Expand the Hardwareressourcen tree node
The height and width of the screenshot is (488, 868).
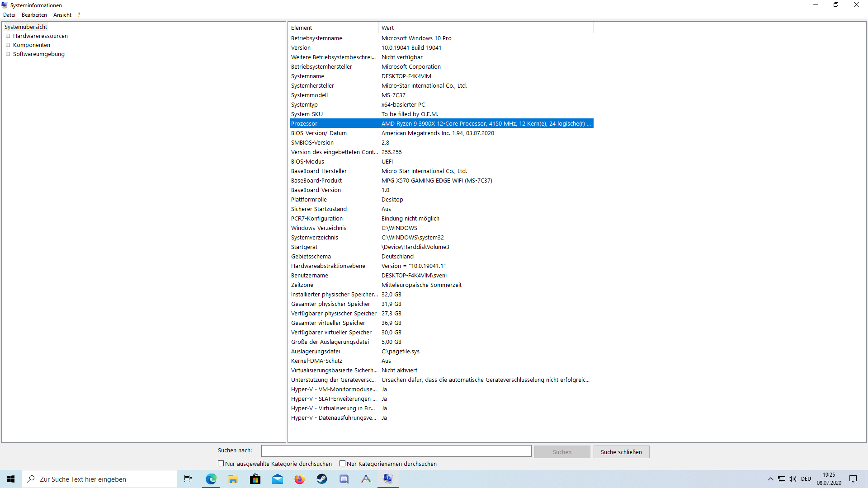click(x=8, y=36)
